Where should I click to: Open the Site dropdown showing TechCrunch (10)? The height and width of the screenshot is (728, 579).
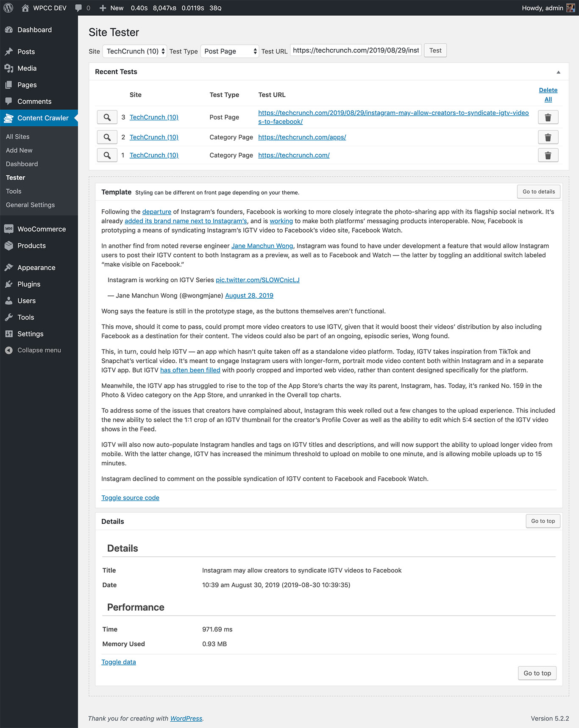click(135, 51)
